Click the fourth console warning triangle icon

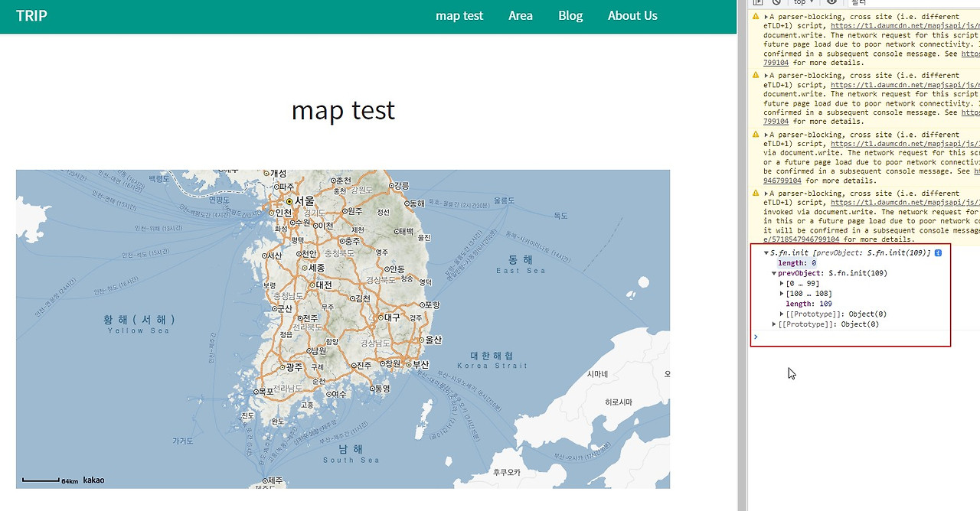pyautogui.click(x=756, y=194)
